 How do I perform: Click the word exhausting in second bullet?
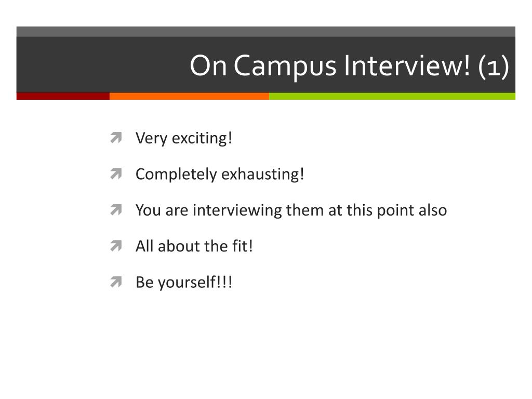263,175
